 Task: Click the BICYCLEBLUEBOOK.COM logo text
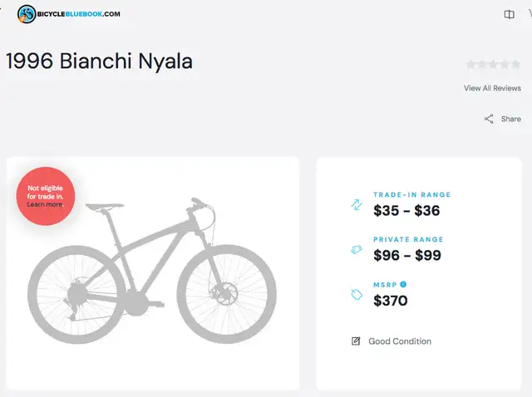[78, 14]
